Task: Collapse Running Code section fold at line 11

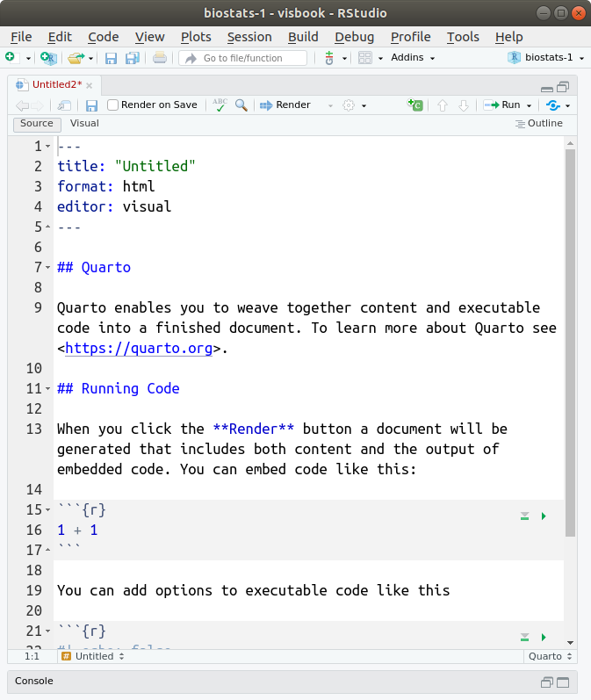Action: click(47, 389)
